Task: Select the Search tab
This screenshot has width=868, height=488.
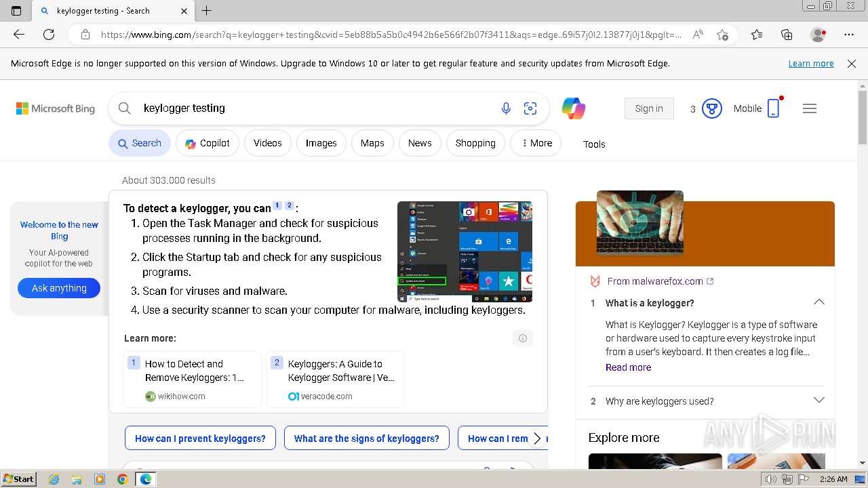Action: click(x=140, y=143)
